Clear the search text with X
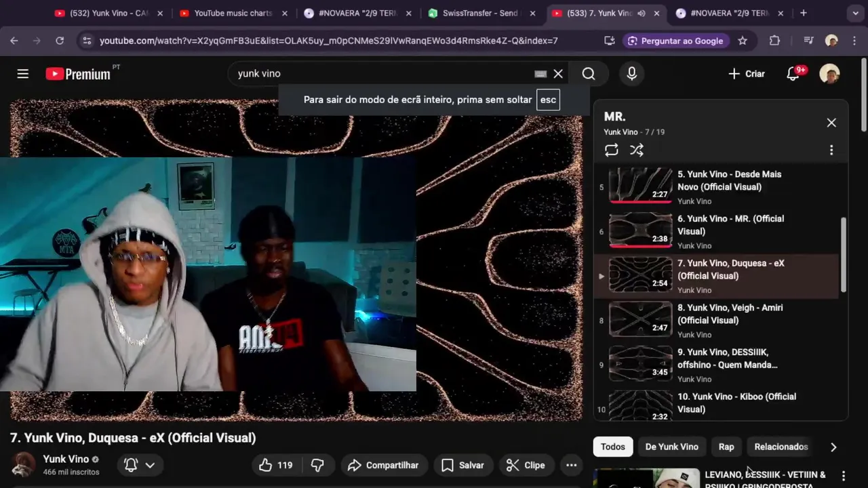868x488 pixels. pyautogui.click(x=558, y=74)
